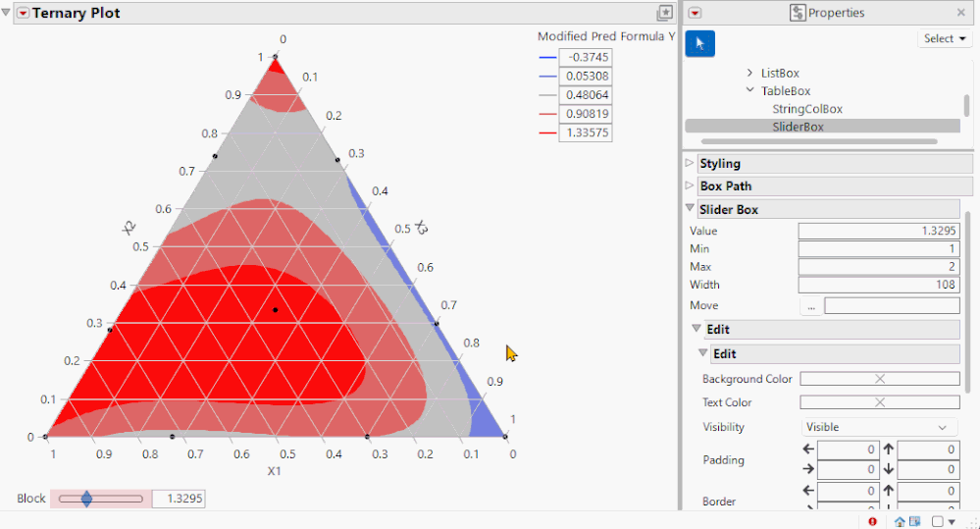980x529 pixels.
Task: Click the X2 axis label
Action: (129, 229)
